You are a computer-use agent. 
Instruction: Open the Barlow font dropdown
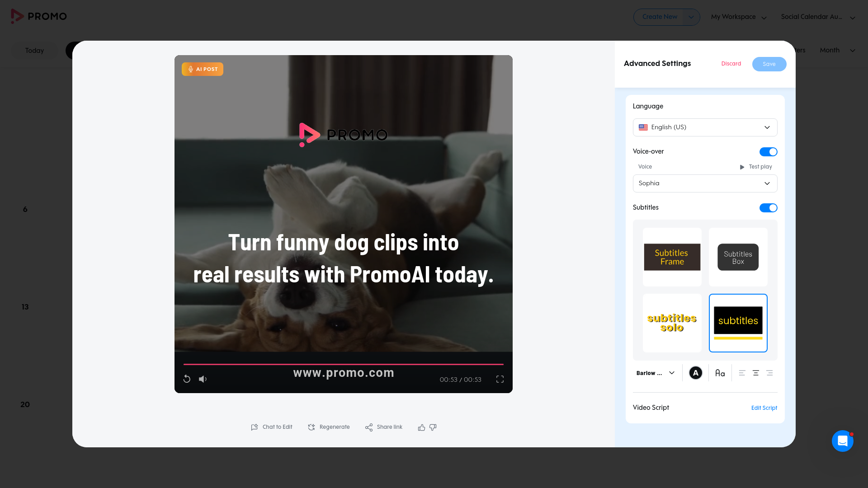(x=656, y=373)
